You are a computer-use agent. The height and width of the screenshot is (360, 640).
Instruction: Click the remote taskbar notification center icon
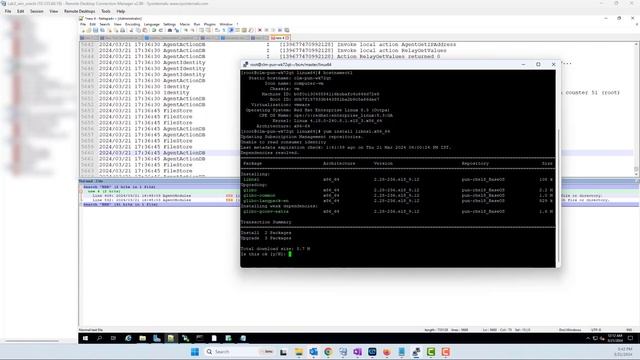click(x=631, y=338)
